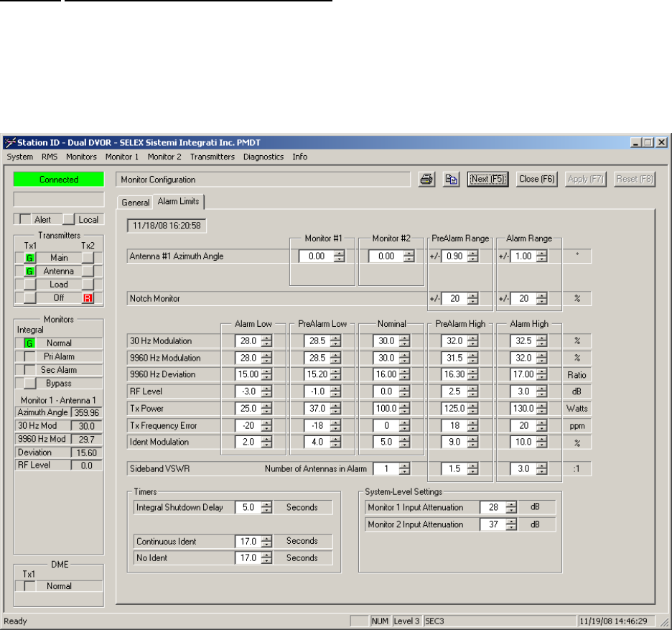Screen dimensions: 672x630
Task: Click the Reset (F8) button
Action: click(x=635, y=179)
